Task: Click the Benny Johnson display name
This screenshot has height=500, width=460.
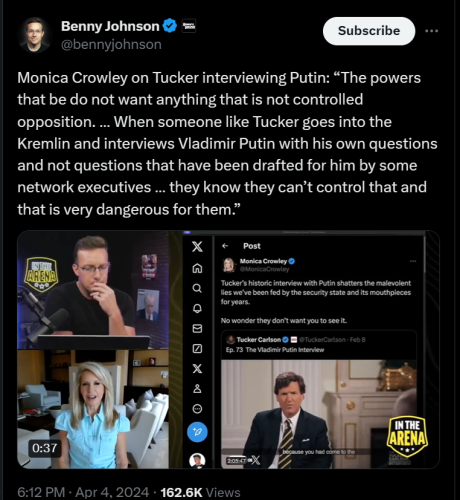Action: 110,26
